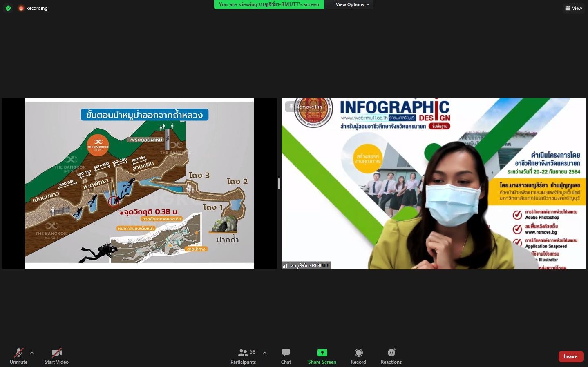Click the Record button

358,356
